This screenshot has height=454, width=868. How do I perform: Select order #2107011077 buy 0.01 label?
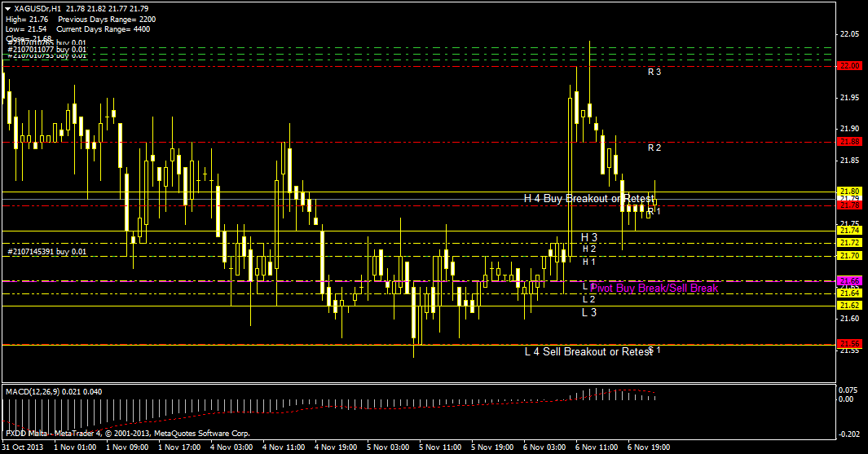pos(46,49)
